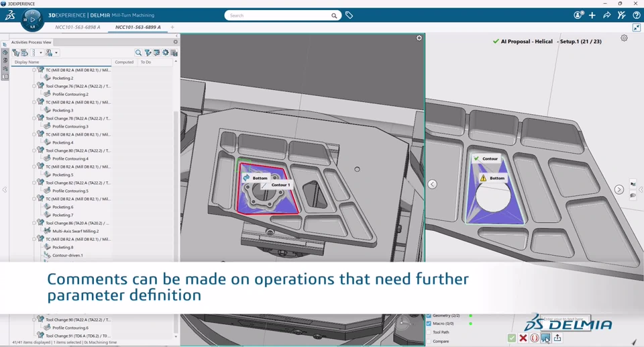Click the red parentheses icon in proposal toolbar
Viewport: 644px width, 347px height.
(535, 338)
